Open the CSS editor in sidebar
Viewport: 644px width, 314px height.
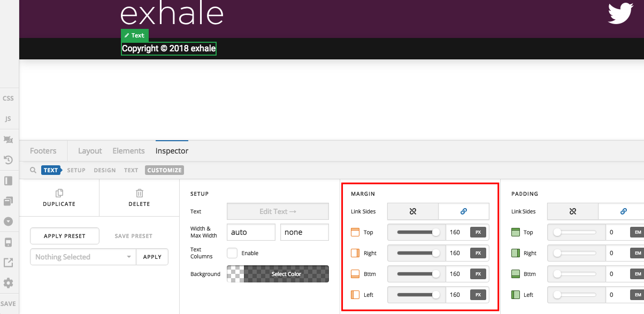(x=9, y=98)
